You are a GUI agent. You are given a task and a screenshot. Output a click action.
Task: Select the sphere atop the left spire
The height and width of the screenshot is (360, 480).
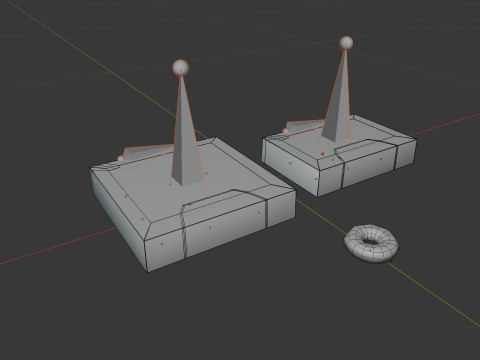pyautogui.click(x=181, y=68)
